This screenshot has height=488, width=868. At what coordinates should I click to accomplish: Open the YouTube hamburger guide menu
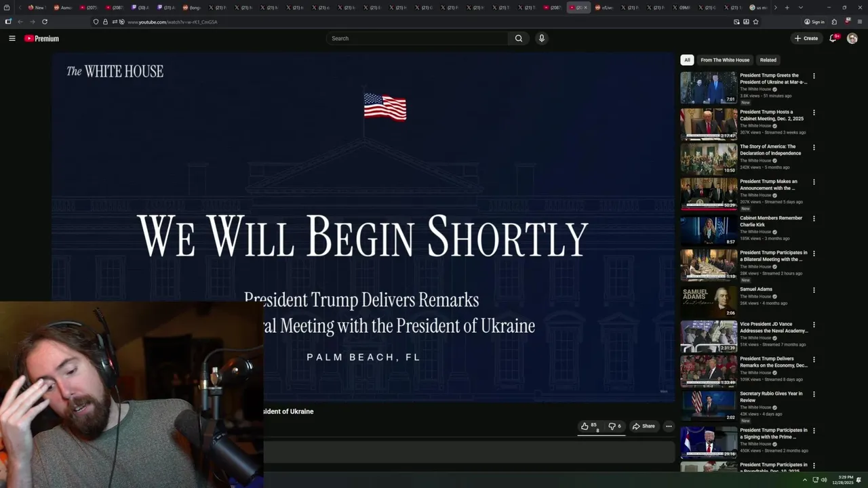[12, 39]
